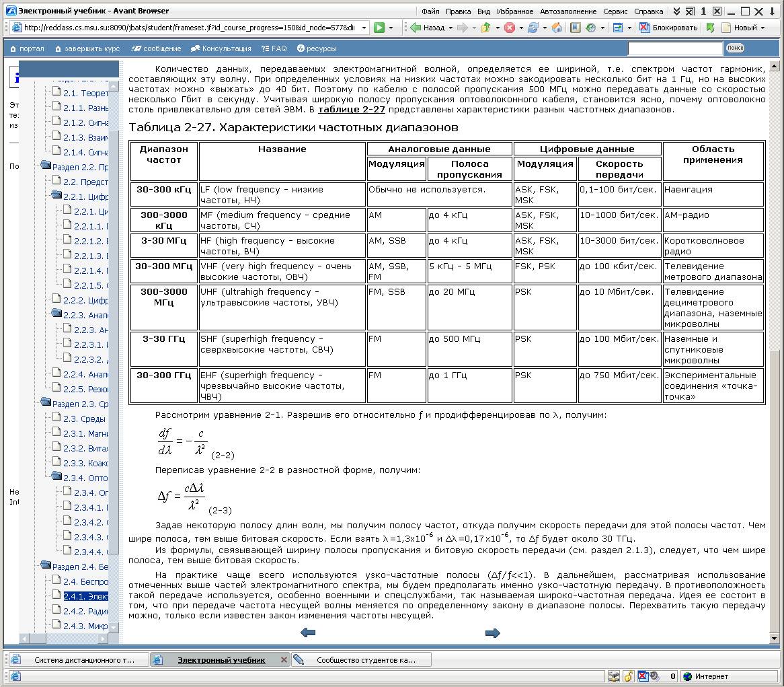Refresh the page with blue arrows icon

[x=533, y=28]
